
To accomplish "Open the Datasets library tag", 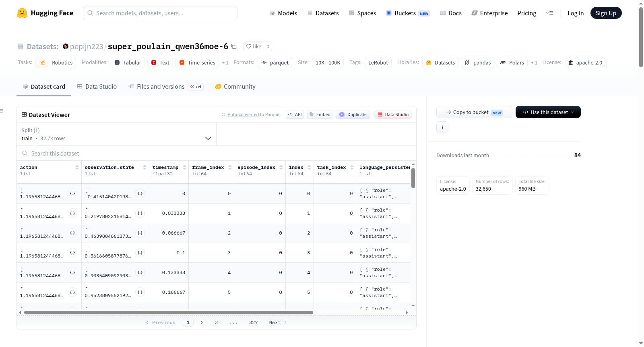I will (440, 62).
